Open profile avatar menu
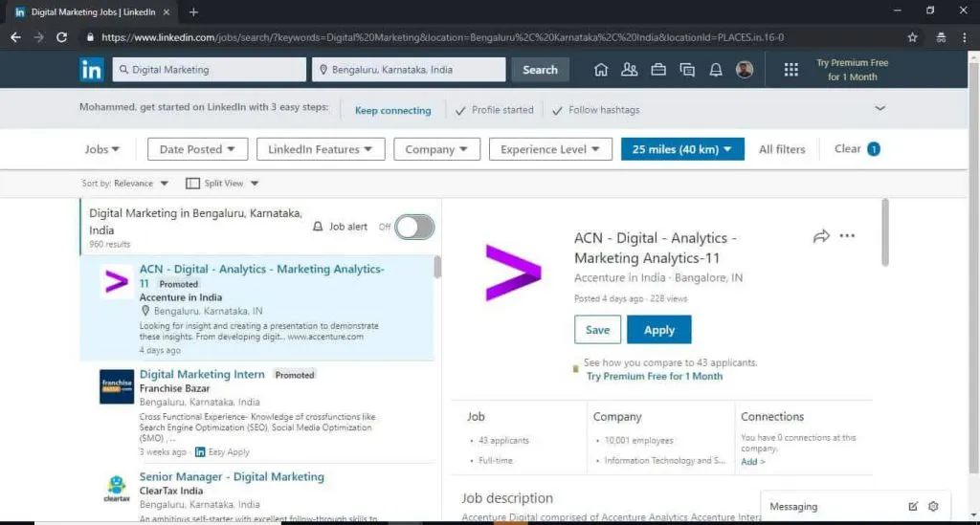Screen dimensions: 980x525 (745, 69)
